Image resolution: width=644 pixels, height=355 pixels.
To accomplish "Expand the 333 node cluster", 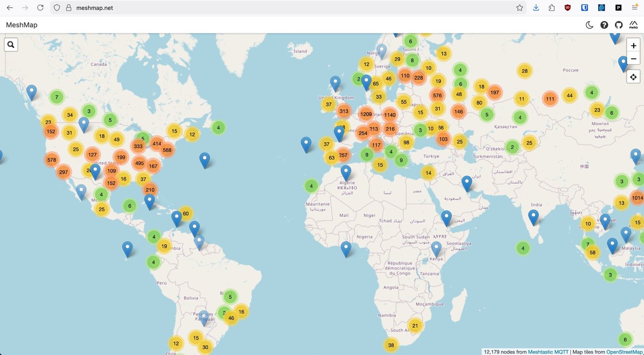I will click(138, 146).
